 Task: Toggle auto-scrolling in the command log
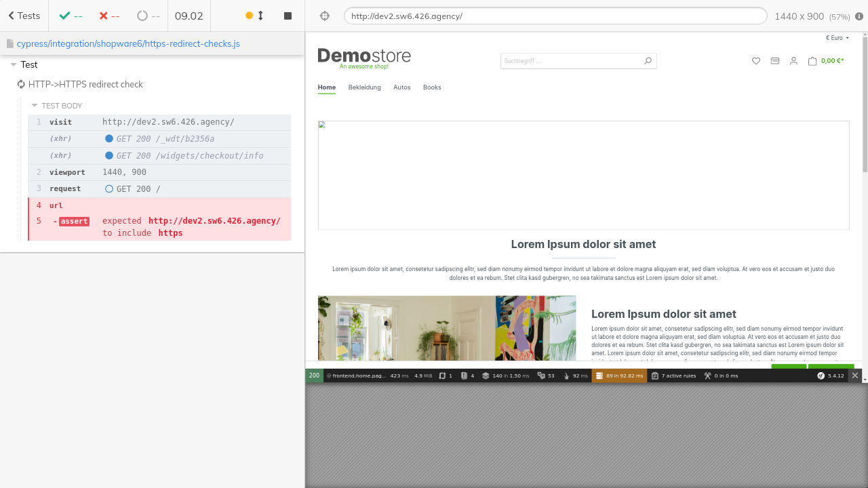255,16
